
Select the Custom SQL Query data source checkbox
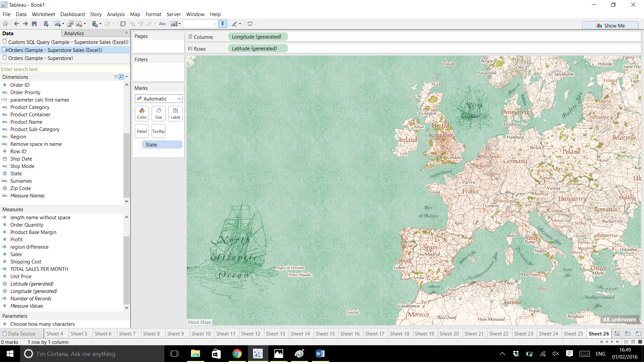pos(5,42)
